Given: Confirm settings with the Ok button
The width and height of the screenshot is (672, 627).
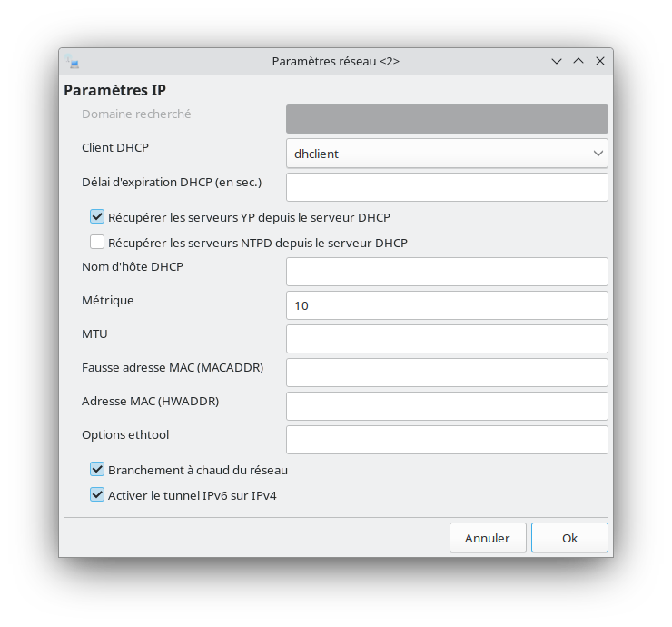Looking at the screenshot, I should (x=569, y=538).
